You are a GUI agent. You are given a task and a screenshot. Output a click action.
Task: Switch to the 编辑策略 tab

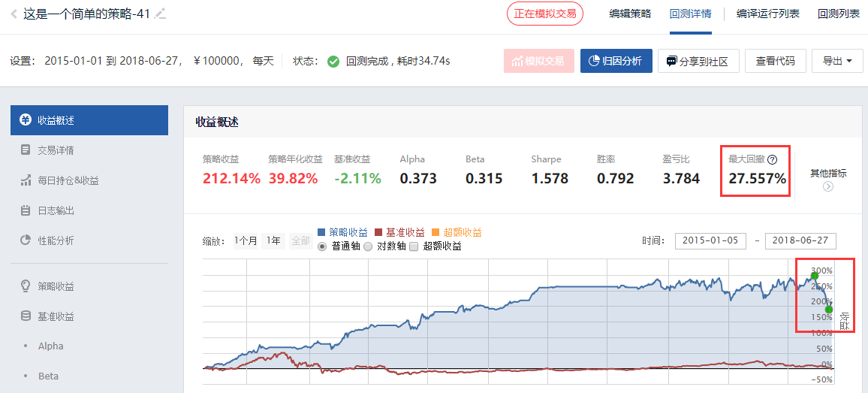[630, 14]
